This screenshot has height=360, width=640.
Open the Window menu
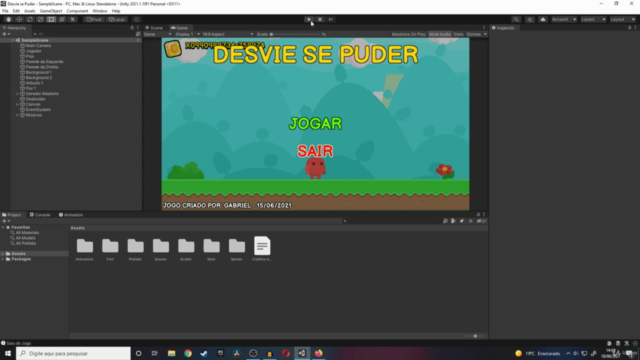coord(100,11)
